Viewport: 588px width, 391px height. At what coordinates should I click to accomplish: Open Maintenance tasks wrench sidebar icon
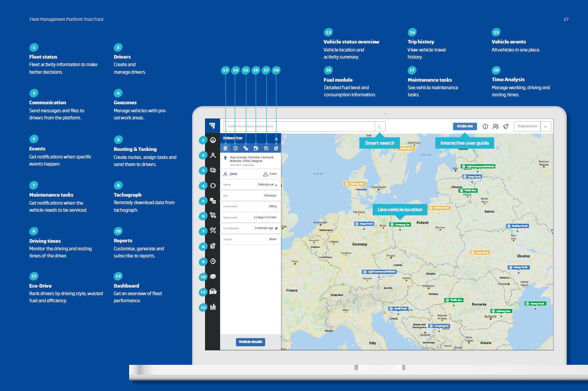(213, 231)
